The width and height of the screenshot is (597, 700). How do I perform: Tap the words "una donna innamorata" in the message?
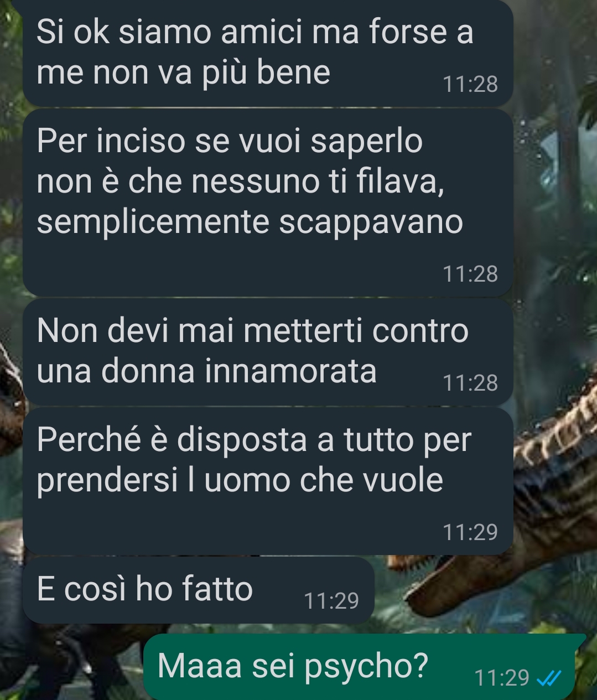pos(206,371)
